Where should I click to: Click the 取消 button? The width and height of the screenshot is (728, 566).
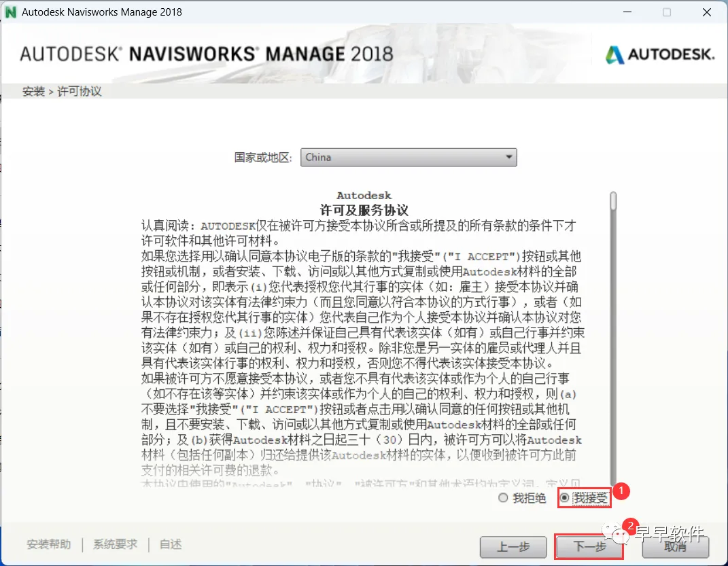[675, 547]
